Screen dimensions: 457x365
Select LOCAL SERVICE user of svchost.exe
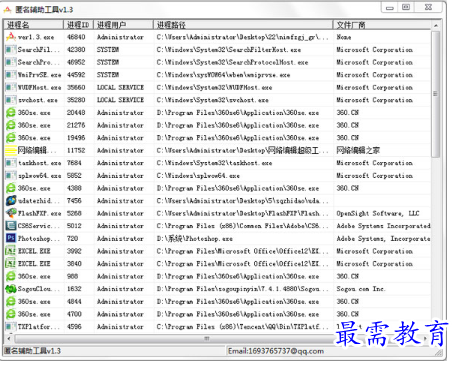(x=120, y=100)
